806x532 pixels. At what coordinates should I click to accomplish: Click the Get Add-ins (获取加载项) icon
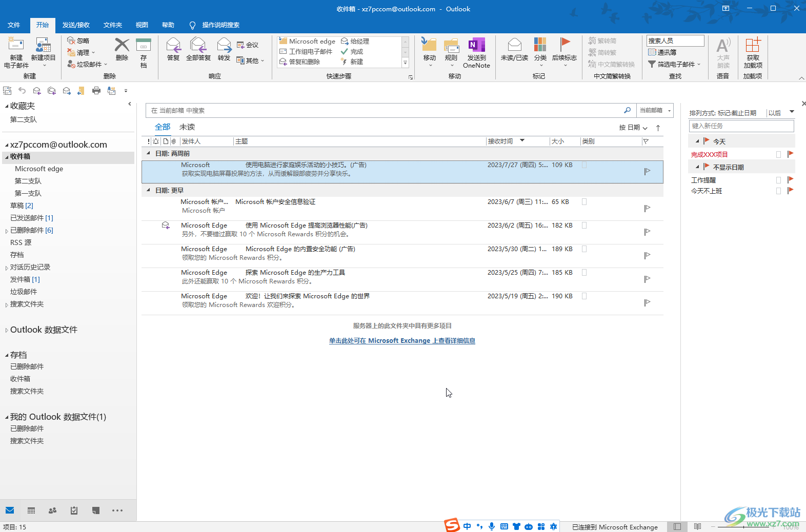click(753, 45)
